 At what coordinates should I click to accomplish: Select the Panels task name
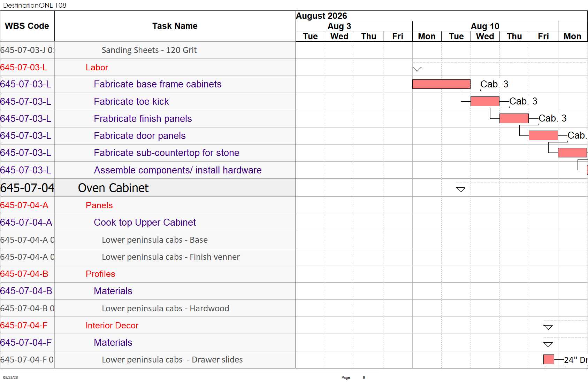click(x=99, y=205)
